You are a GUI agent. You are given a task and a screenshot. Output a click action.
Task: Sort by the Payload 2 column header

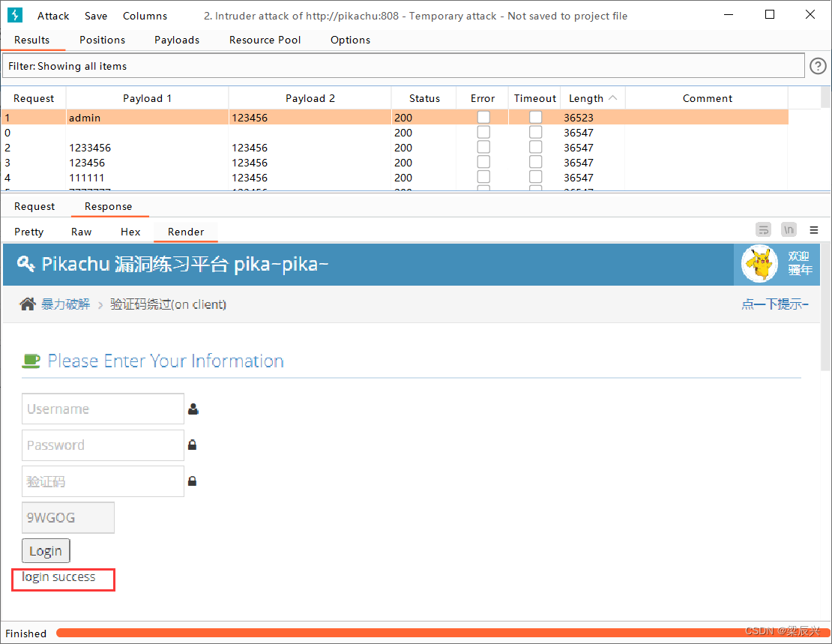pyautogui.click(x=310, y=98)
